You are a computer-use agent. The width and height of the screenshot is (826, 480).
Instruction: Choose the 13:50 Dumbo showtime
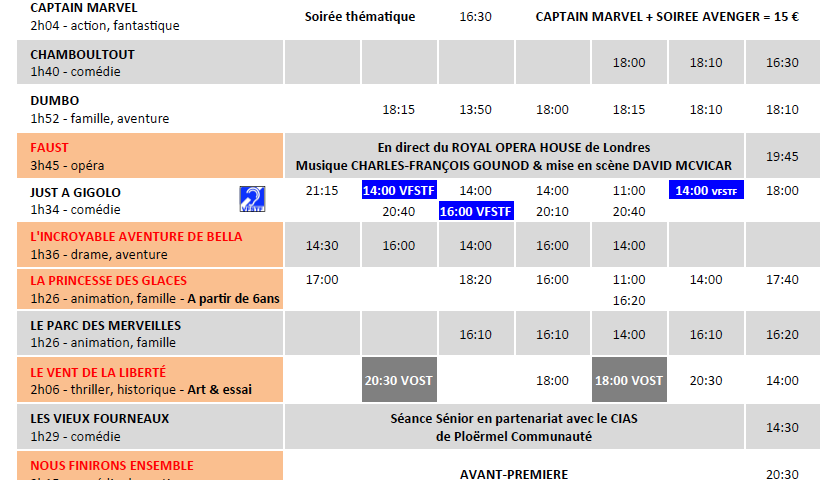coord(476,110)
